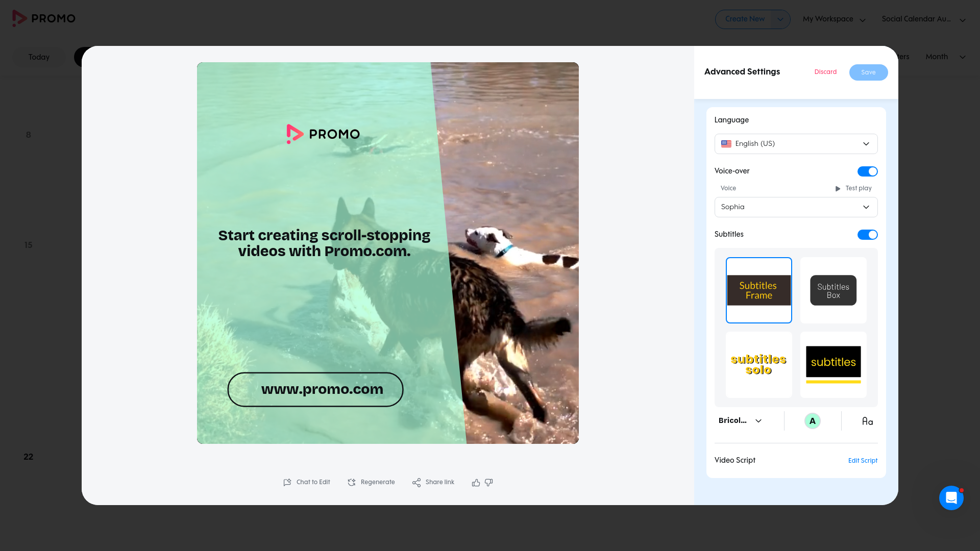Open the Language dropdown
This screenshot has height=551, width=980.
tap(796, 144)
